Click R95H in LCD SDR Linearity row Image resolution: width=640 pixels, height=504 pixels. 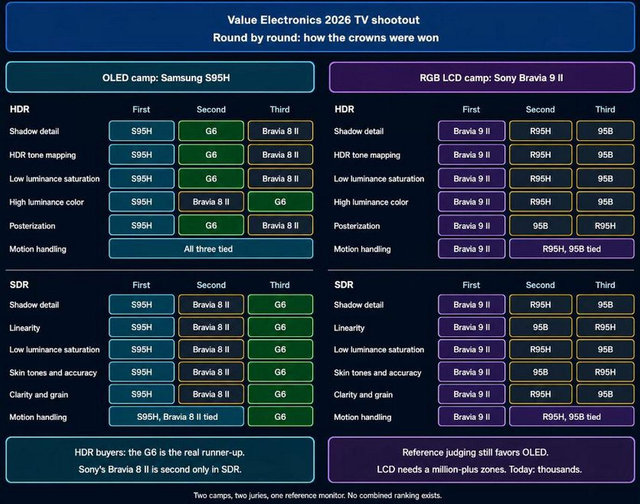(605, 327)
